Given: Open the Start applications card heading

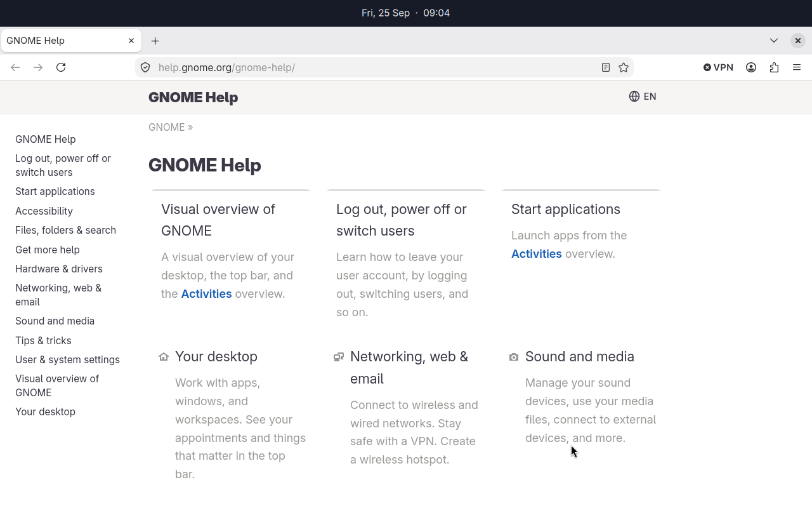Looking at the screenshot, I should pos(566,209).
